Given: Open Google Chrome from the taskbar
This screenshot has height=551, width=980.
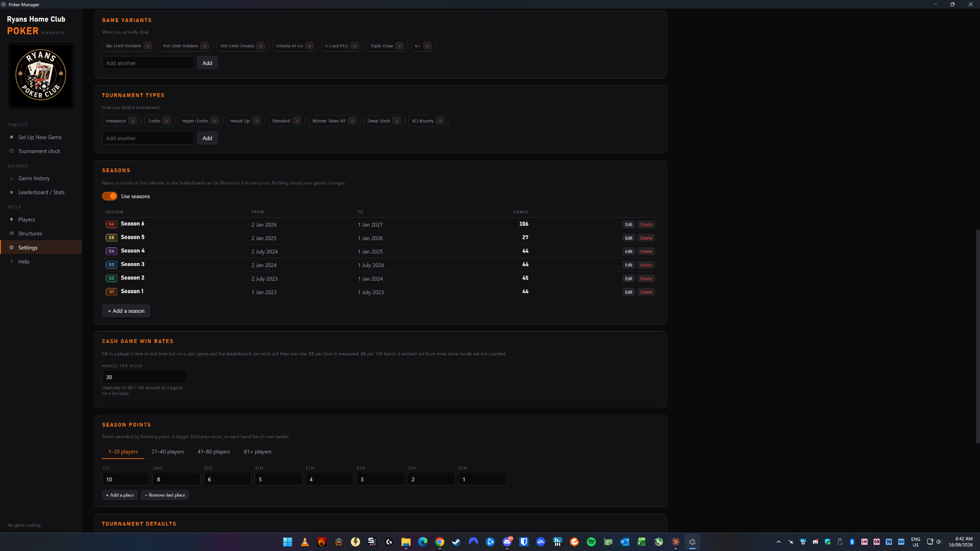Looking at the screenshot, I should (x=440, y=542).
